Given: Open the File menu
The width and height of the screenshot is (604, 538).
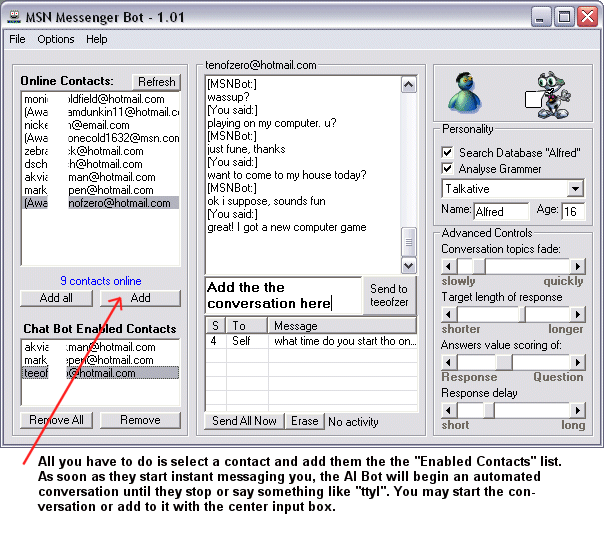Looking at the screenshot, I should pyautogui.click(x=17, y=39).
